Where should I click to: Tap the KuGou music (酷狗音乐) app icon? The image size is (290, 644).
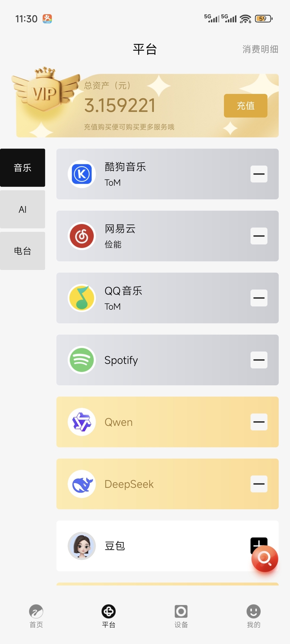point(82,174)
